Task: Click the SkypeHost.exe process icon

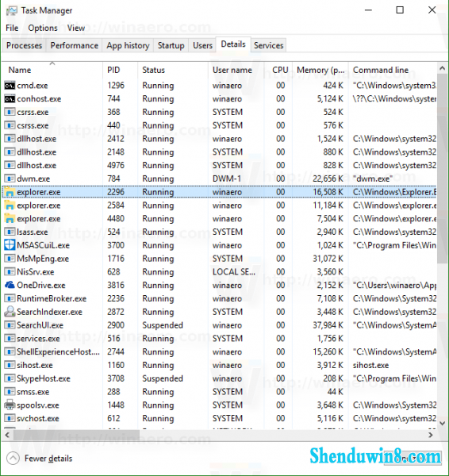Action: click(10, 378)
